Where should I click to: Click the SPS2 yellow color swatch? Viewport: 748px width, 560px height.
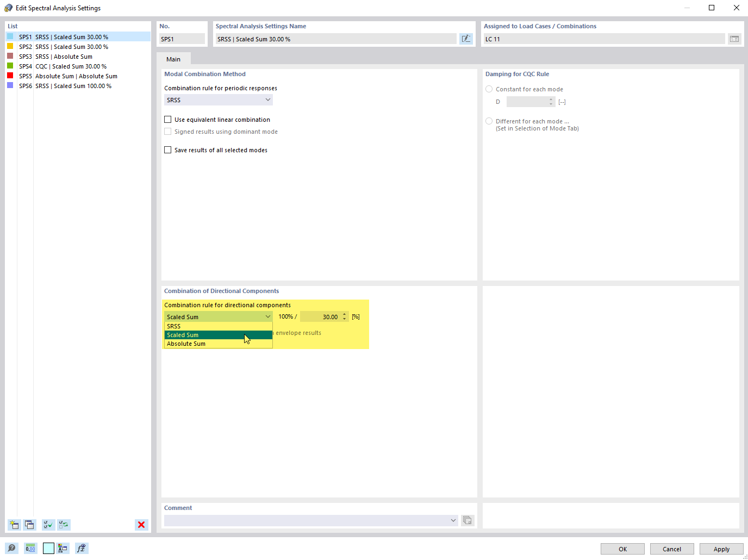10,46
